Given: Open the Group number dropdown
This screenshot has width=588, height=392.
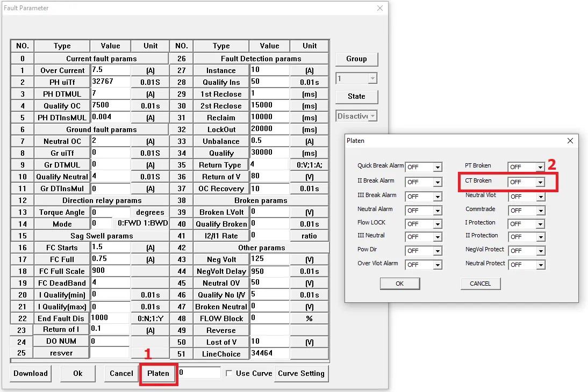Looking at the screenshot, I should (x=356, y=78).
